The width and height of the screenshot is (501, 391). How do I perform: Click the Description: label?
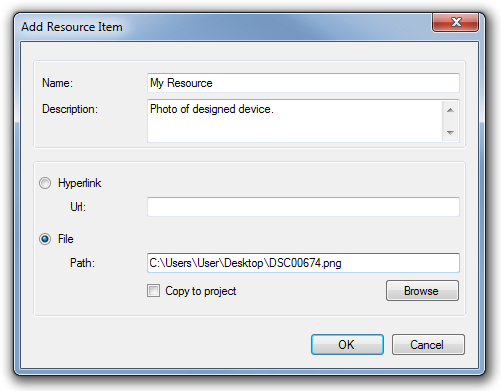(x=70, y=109)
